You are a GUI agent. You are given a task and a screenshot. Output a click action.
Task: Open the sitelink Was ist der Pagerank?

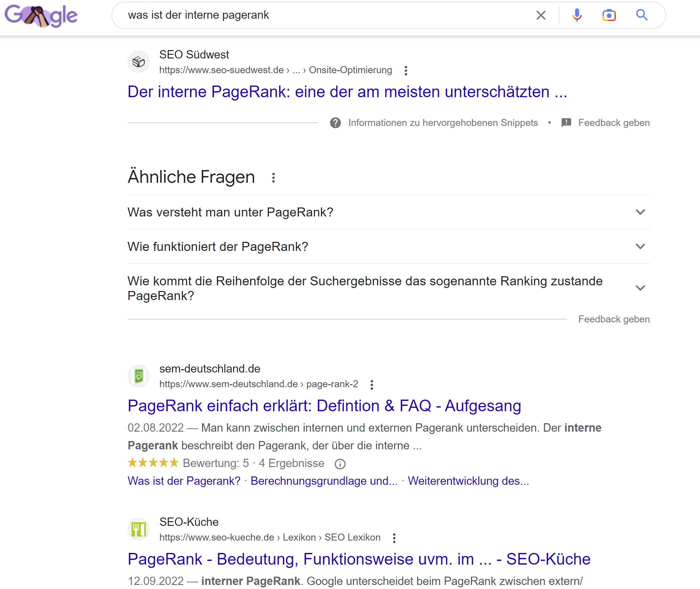[184, 481]
